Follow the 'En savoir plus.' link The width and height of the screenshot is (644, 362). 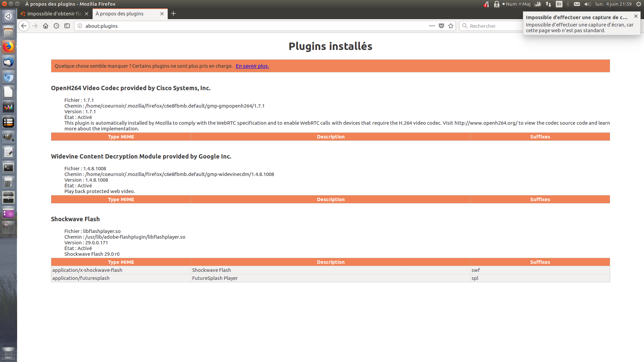252,66
